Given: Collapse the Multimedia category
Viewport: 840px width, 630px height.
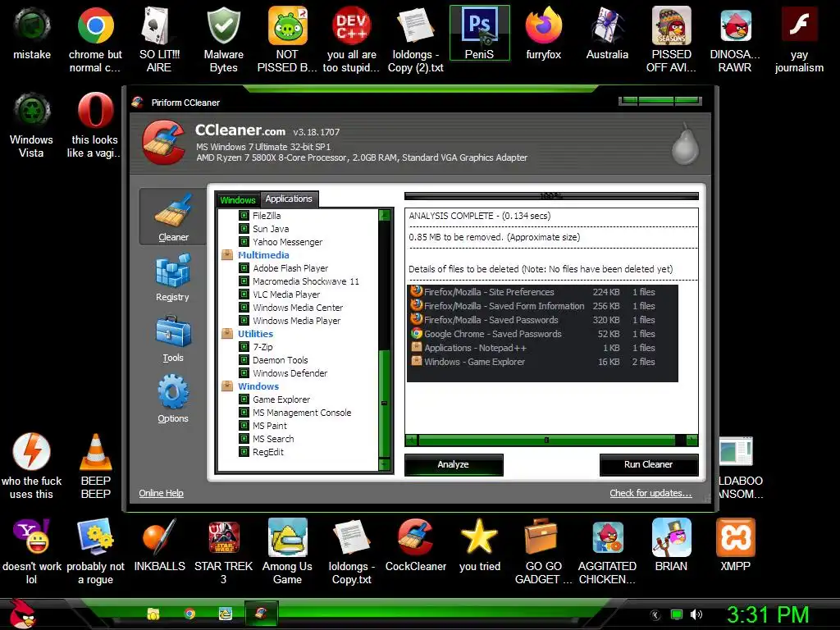Looking at the screenshot, I should [x=227, y=255].
